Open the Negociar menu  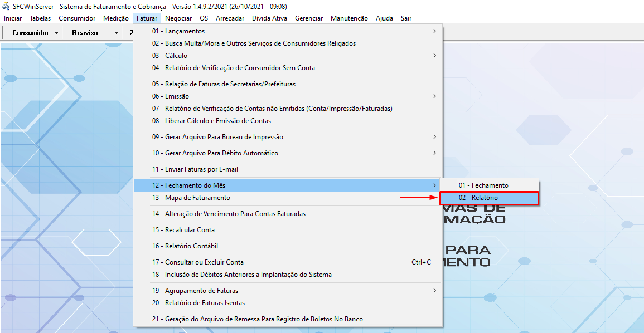[x=178, y=18]
